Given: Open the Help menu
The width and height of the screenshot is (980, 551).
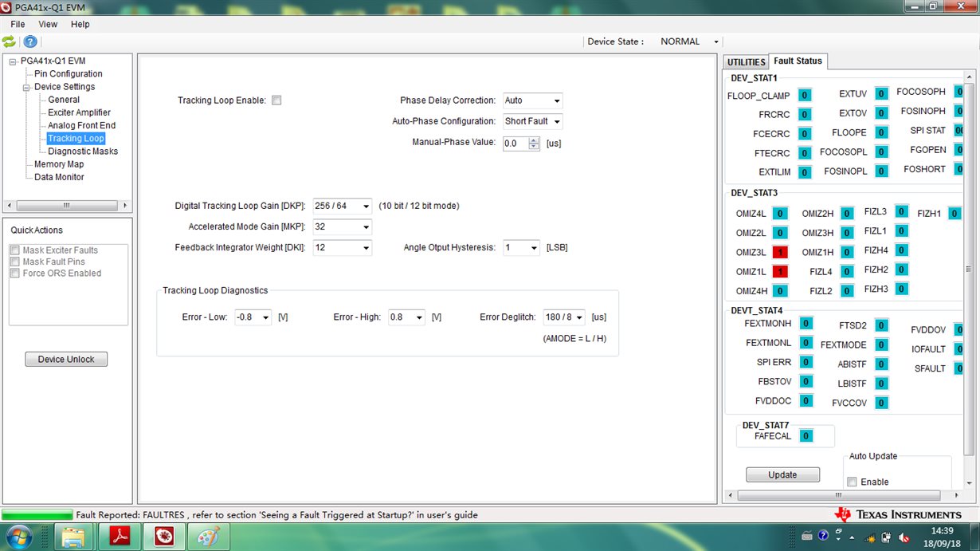Looking at the screenshot, I should pos(80,25).
